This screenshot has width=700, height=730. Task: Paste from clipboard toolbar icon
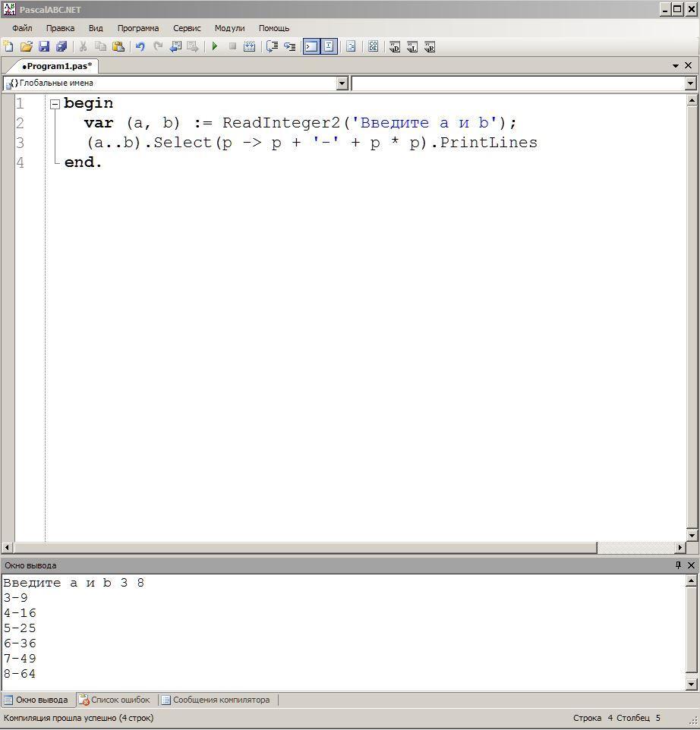tap(118, 46)
